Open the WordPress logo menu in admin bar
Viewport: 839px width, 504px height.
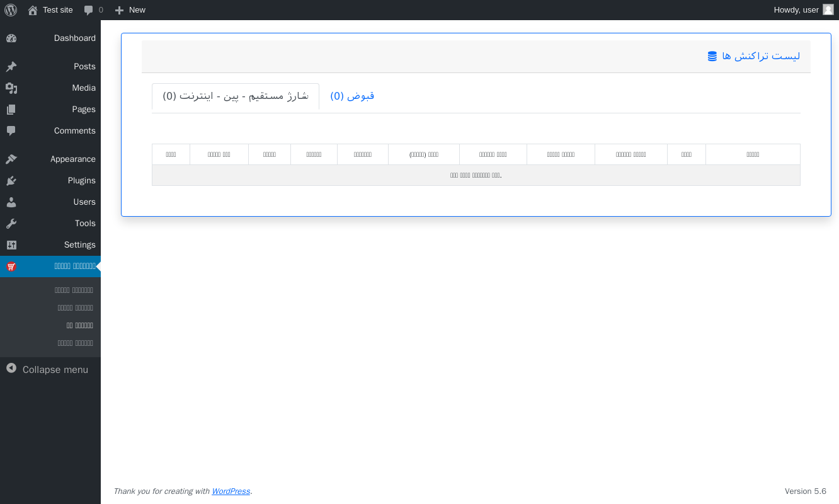pos(11,10)
